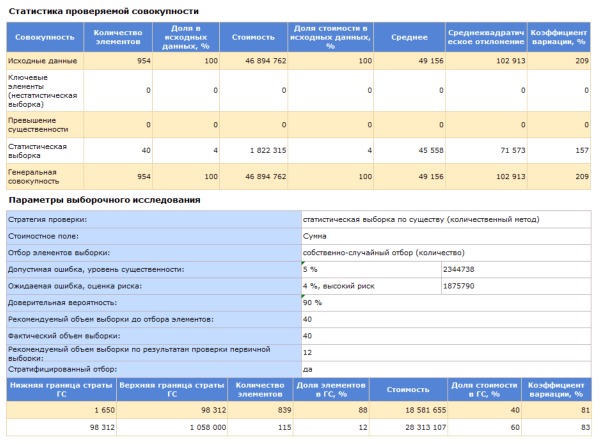600x444 pixels.
Task: Click the value 12 for recommended sample
Action: [x=446, y=353]
